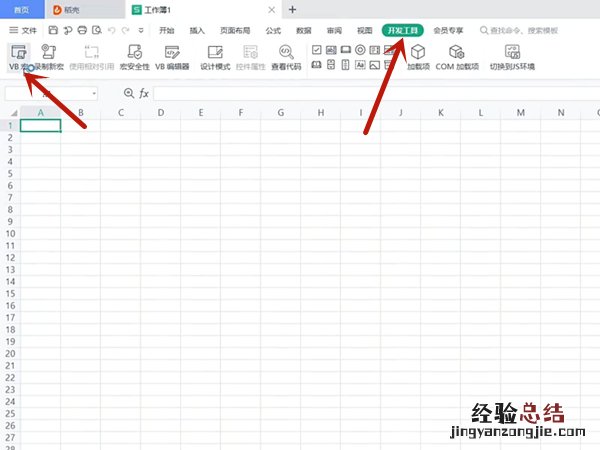Image resolution: width=600 pixels, height=450 pixels.
Task: Start recording with 录制新宏
Action: [x=49, y=57]
